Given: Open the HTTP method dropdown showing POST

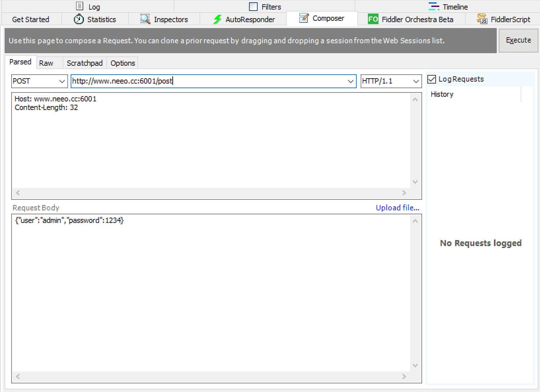Looking at the screenshot, I should click(x=40, y=81).
